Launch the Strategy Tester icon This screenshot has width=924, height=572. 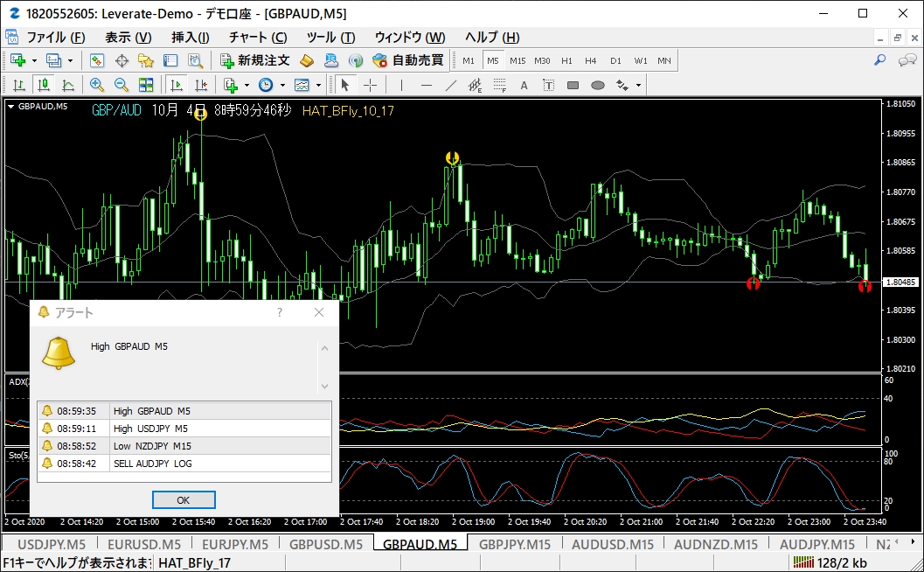(195, 60)
